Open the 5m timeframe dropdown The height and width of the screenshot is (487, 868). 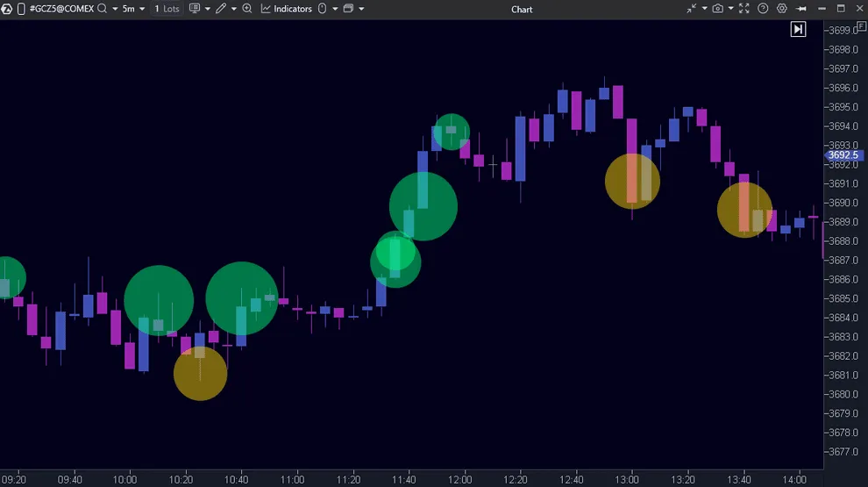[x=133, y=9]
